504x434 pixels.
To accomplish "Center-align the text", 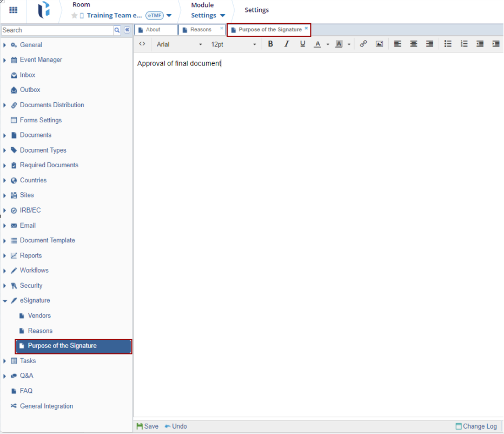I will 414,44.
